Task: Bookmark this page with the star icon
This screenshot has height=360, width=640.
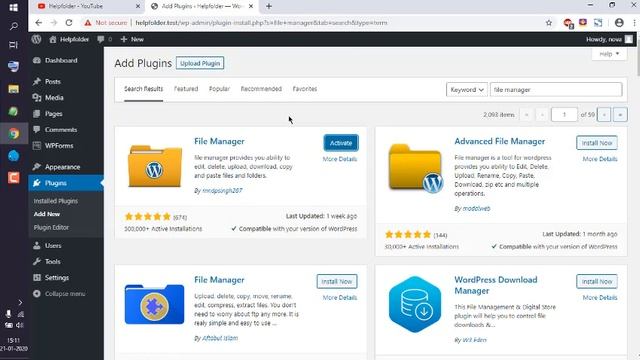Action: point(549,23)
